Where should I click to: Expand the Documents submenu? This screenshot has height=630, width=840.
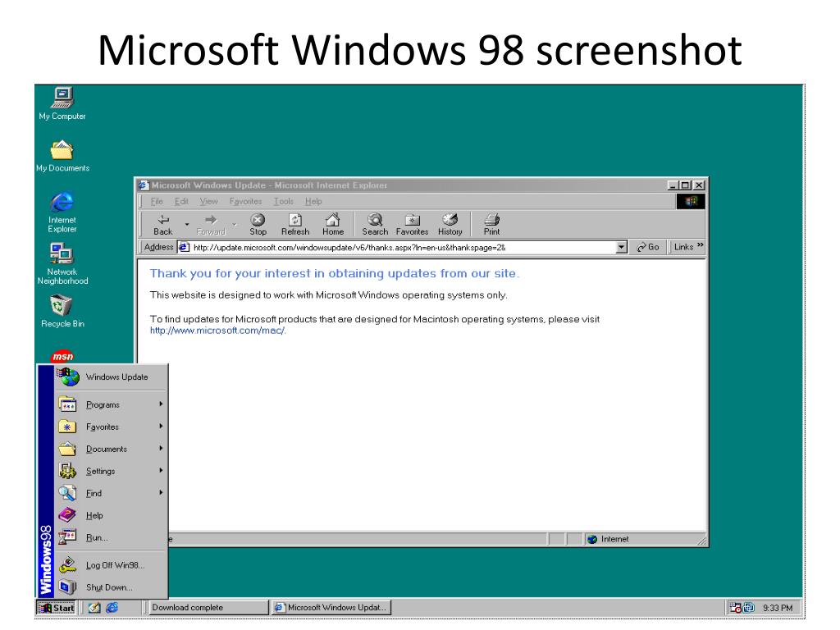click(111, 449)
